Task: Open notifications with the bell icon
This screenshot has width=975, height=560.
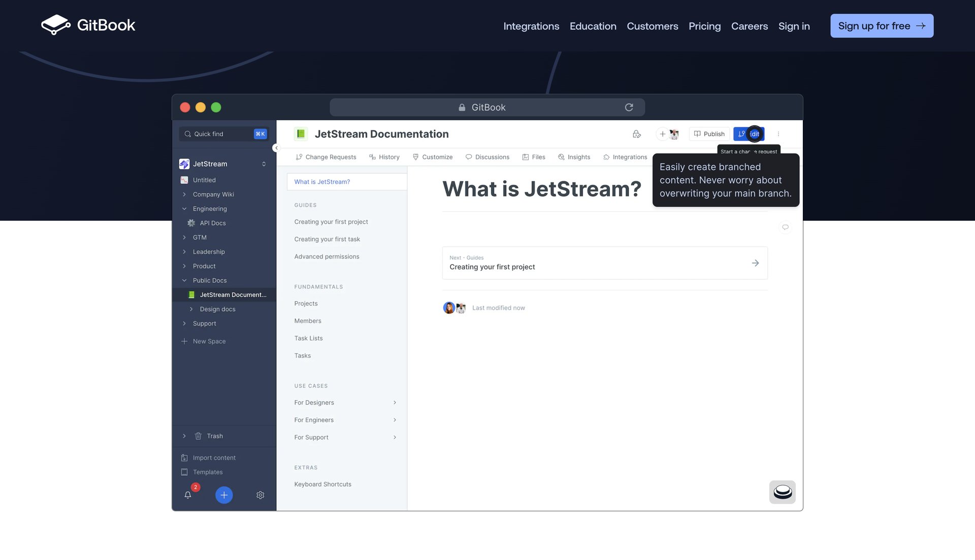Action: (x=188, y=495)
